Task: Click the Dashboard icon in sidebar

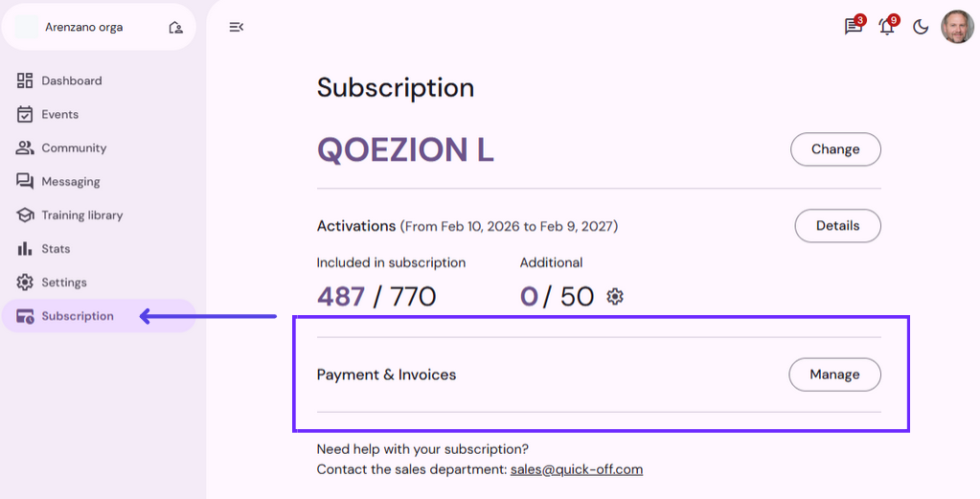Action: pyautogui.click(x=25, y=80)
